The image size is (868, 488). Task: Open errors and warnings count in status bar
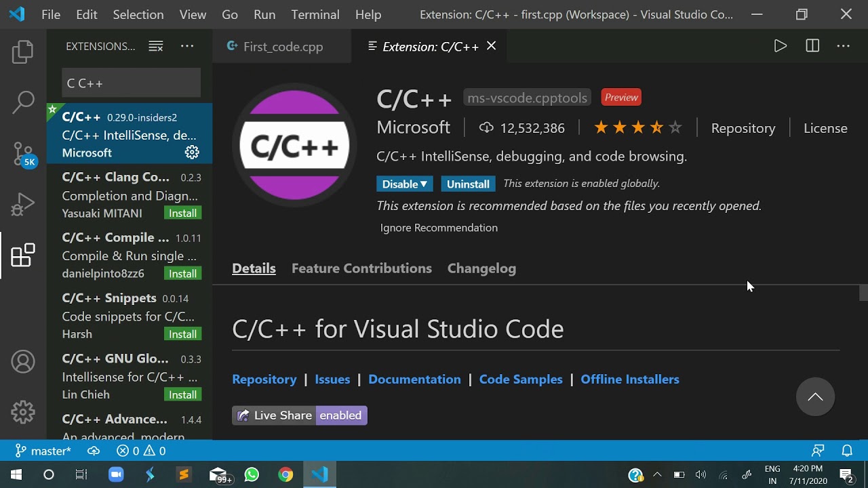141,451
